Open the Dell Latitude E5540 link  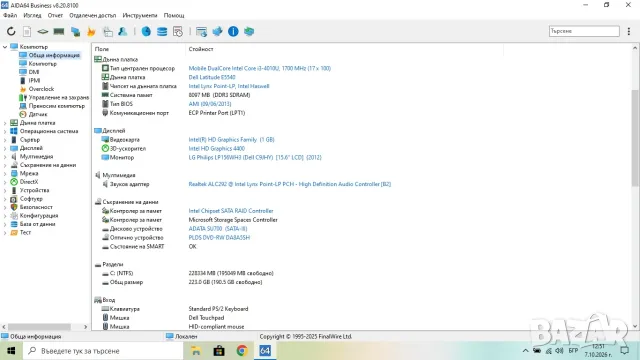click(212, 78)
